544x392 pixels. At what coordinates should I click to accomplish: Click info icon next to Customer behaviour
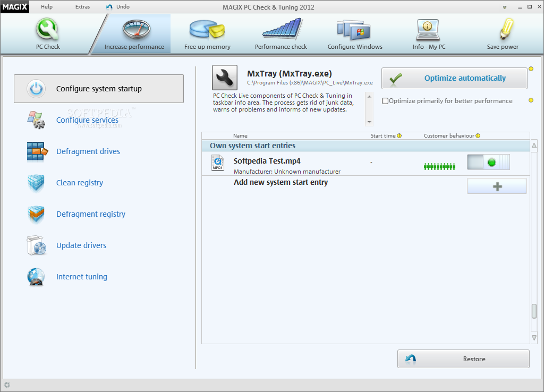[x=478, y=135]
